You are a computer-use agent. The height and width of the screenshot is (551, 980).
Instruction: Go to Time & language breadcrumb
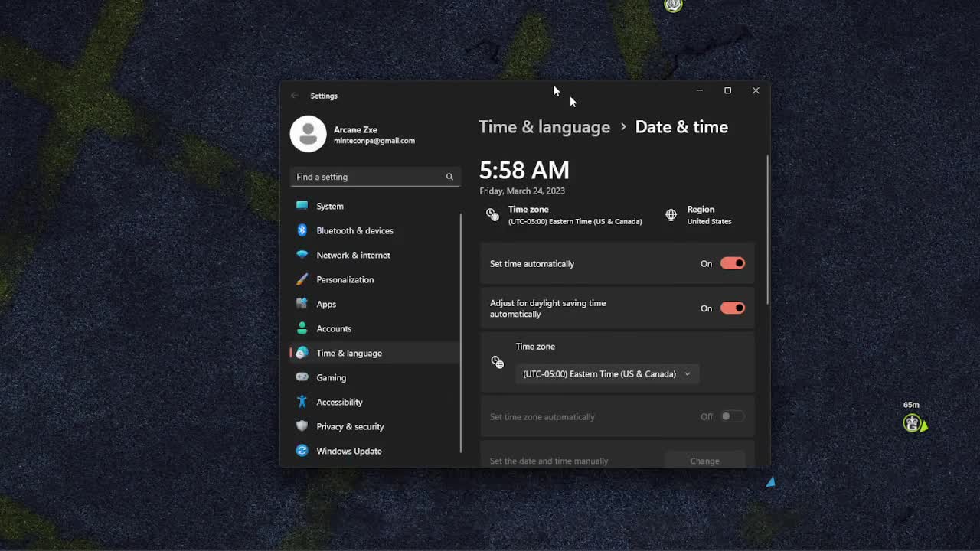click(x=544, y=127)
